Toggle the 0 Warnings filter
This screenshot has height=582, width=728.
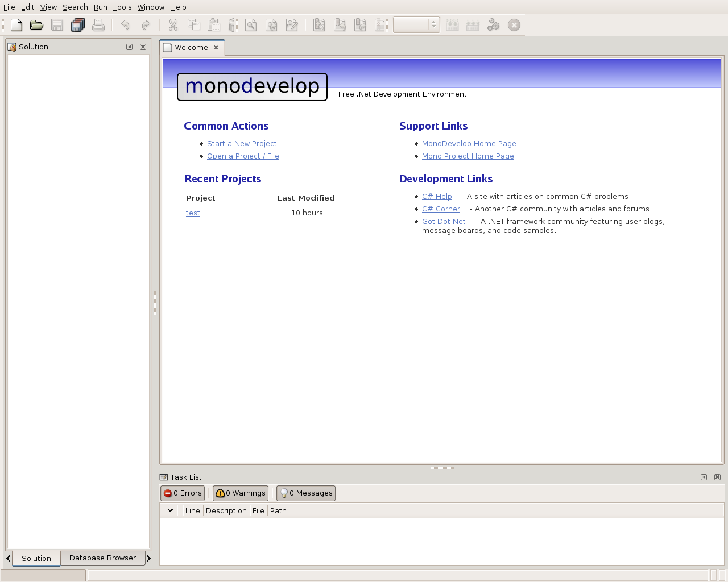click(x=241, y=493)
